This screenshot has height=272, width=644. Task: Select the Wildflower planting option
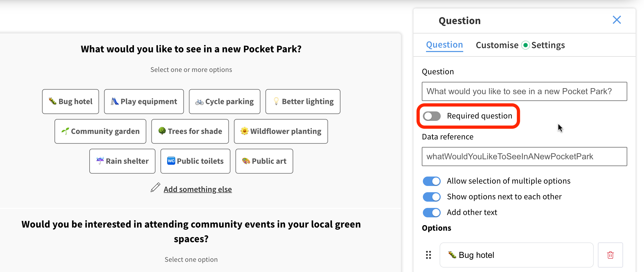coord(281,131)
